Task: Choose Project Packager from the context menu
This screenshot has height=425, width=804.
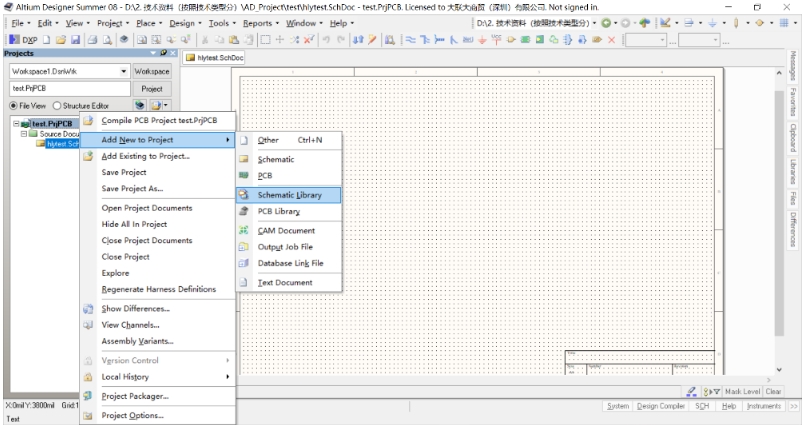Action: point(158,396)
